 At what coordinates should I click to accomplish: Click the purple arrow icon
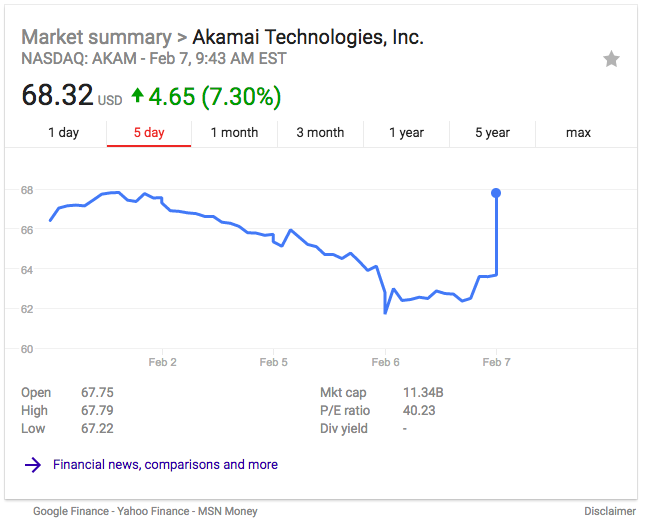pyautogui.click(x=33, y=465)
